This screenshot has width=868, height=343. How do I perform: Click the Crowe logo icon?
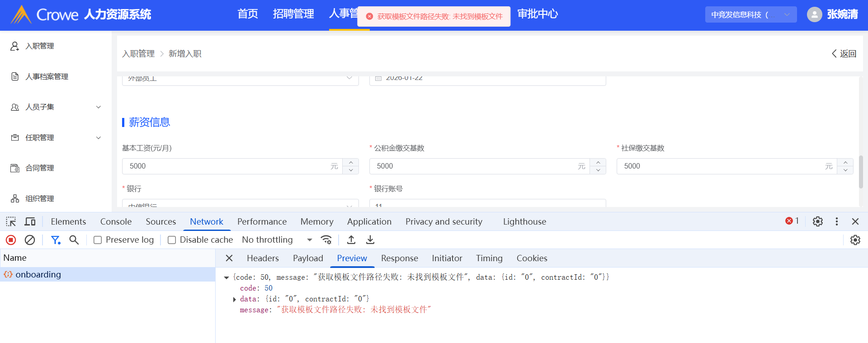(x=21, y=14)
